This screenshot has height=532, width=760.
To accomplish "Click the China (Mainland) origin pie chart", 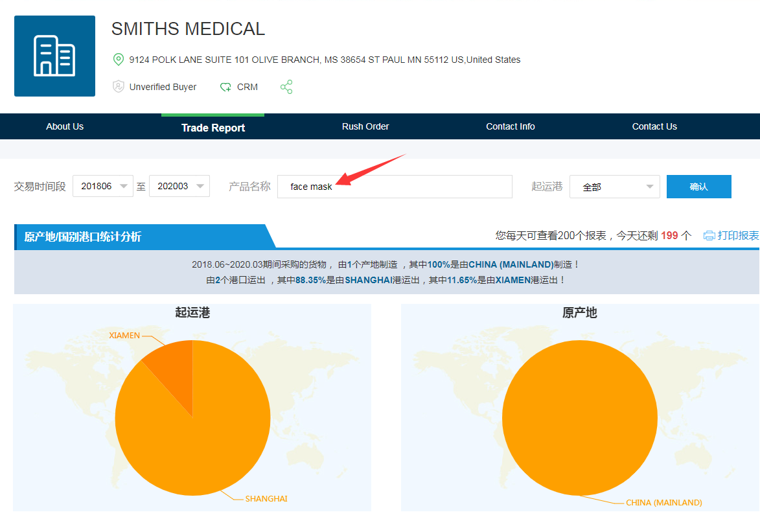I will [580, 418].
